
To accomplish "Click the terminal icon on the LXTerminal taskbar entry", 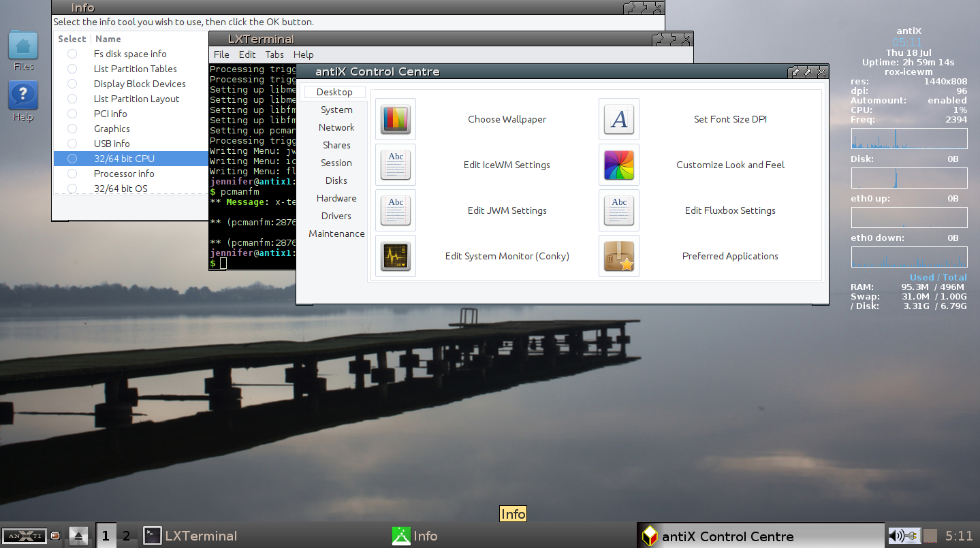I will pyautogui.click(x=153, y=536).
